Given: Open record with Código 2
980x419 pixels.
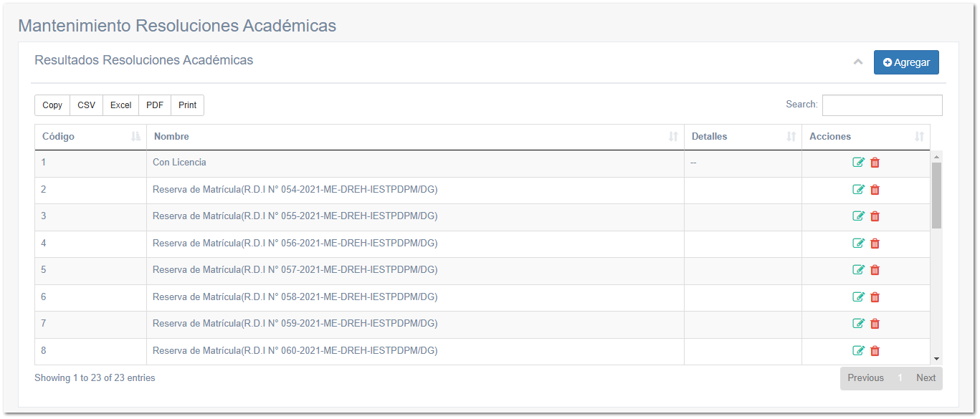Looking at the screenshot, I should 43,189.
